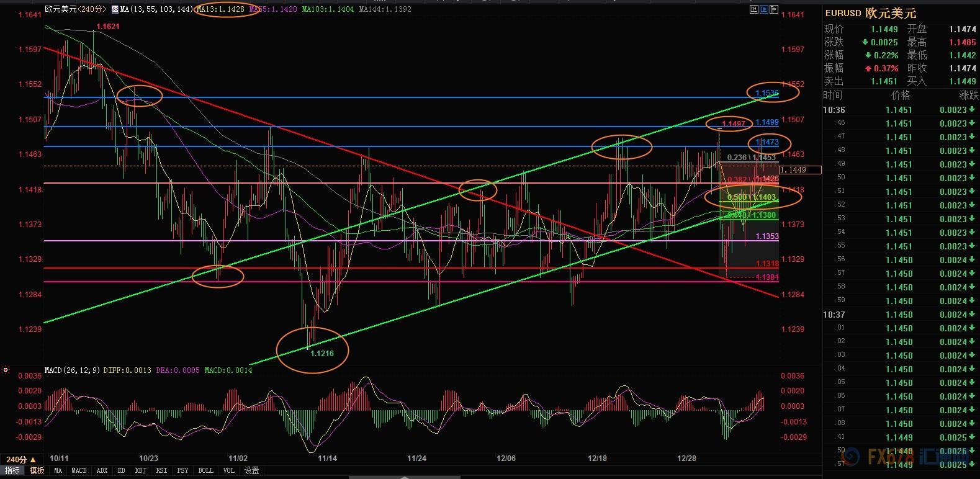Switch to the 模板 tab
Viewport: 980px width, 479px height.
tap(37, 471)
